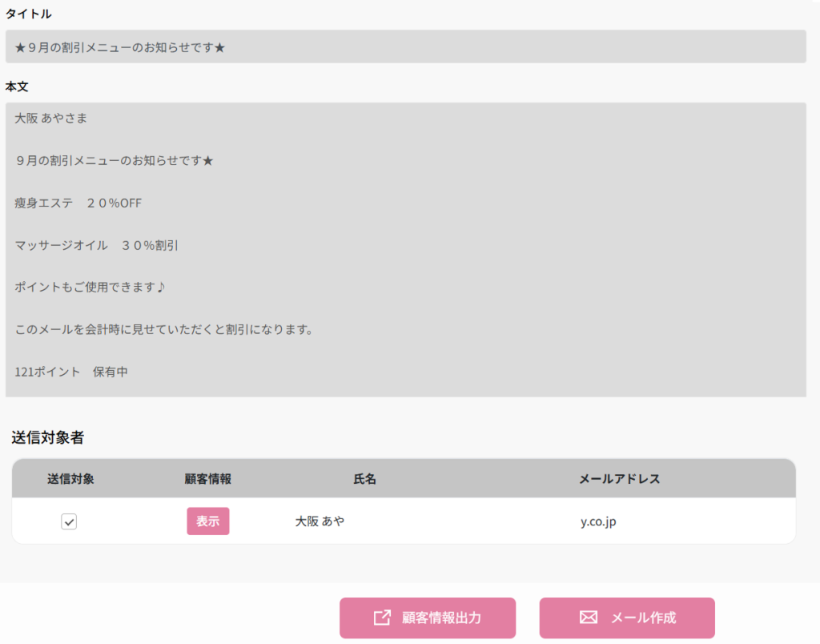The width and height of the screenshot is (820, 644).
Task: Click the メールアドレス column header
Action: coord(619,479)
